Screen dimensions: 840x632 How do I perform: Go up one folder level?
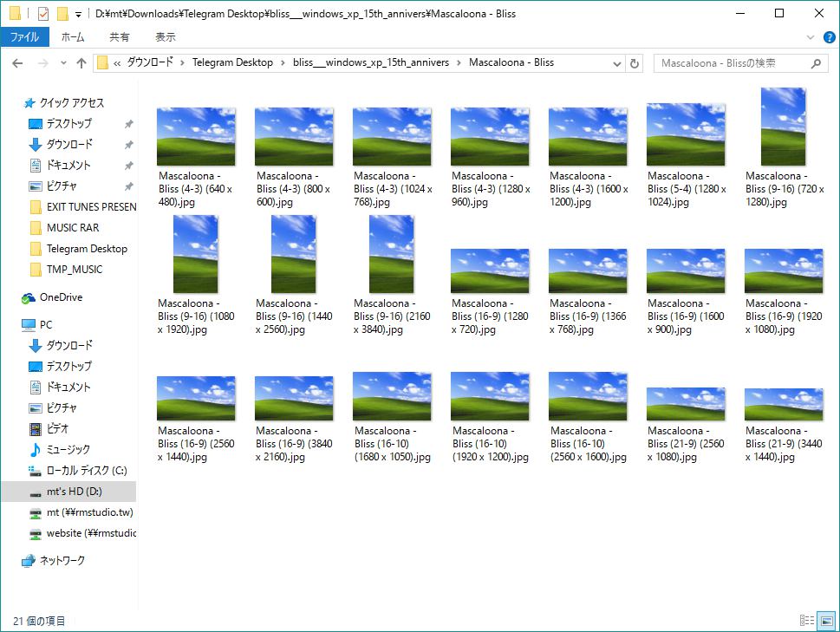pos(81,63)
